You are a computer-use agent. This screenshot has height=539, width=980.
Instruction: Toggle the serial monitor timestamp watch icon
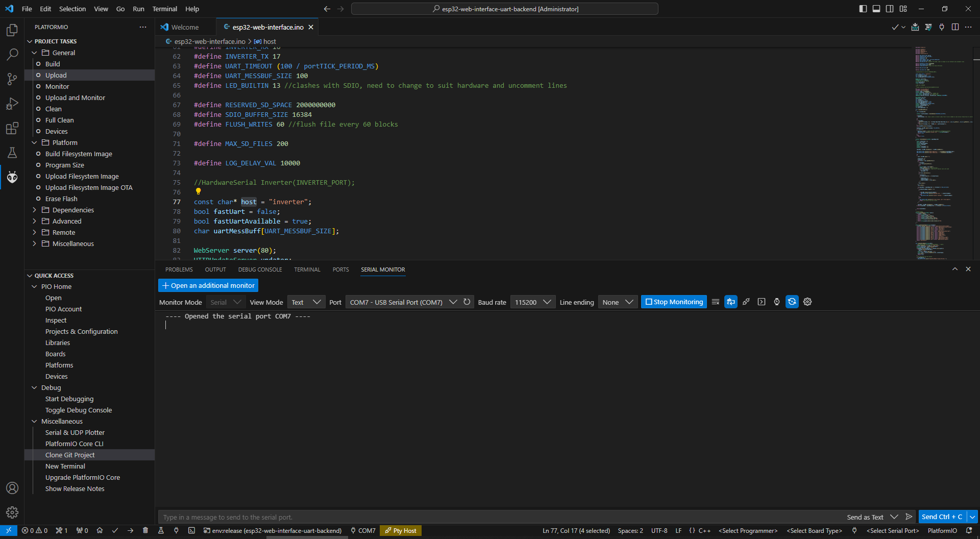[x=777, y=302]
